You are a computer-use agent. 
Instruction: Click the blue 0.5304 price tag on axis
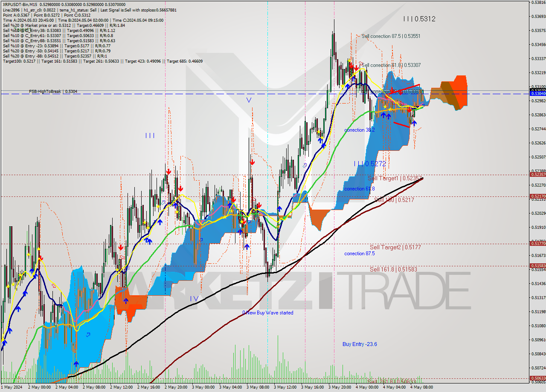537,93
